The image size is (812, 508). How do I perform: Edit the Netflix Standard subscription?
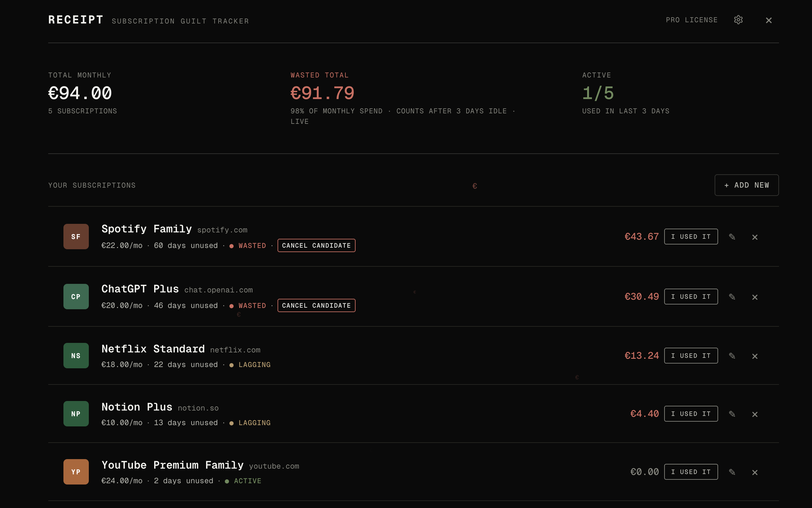[732, 356]
